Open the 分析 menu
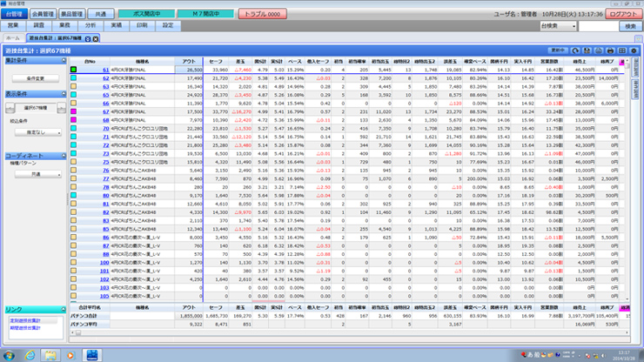 91,25
